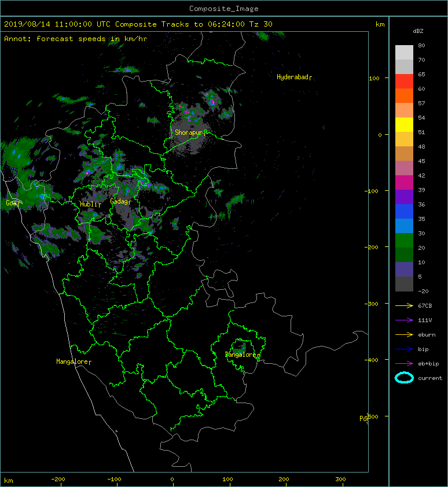
Task: Click the -20 value on the dBZ scale
Action: point(423,291)
